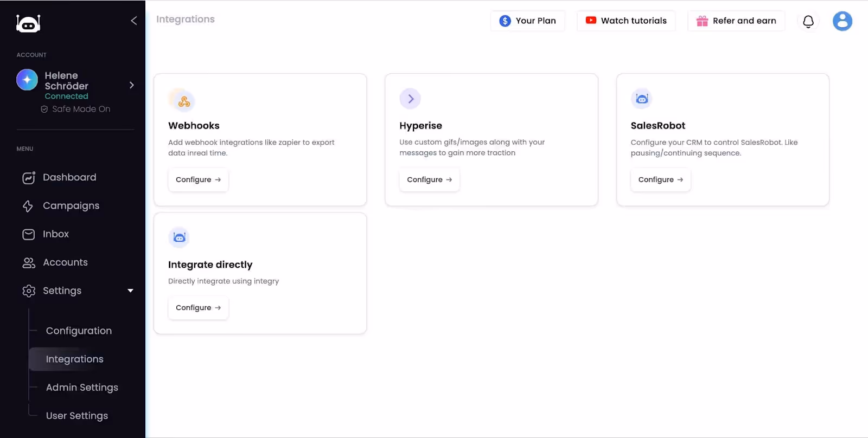The width and height of the screenshot is (868, 438).
Task: Click the Safe Mode On label
Action: click(x=81, y=109)
